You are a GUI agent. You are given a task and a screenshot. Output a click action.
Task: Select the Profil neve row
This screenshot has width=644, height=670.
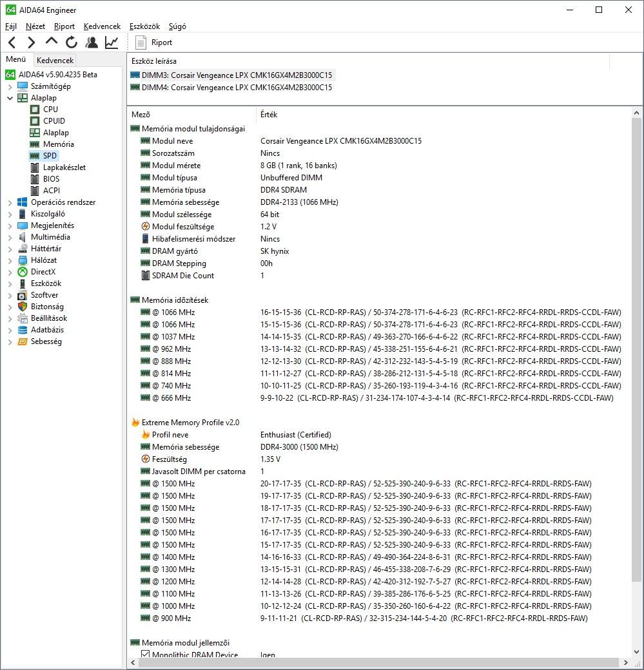(x=380, y=435)
